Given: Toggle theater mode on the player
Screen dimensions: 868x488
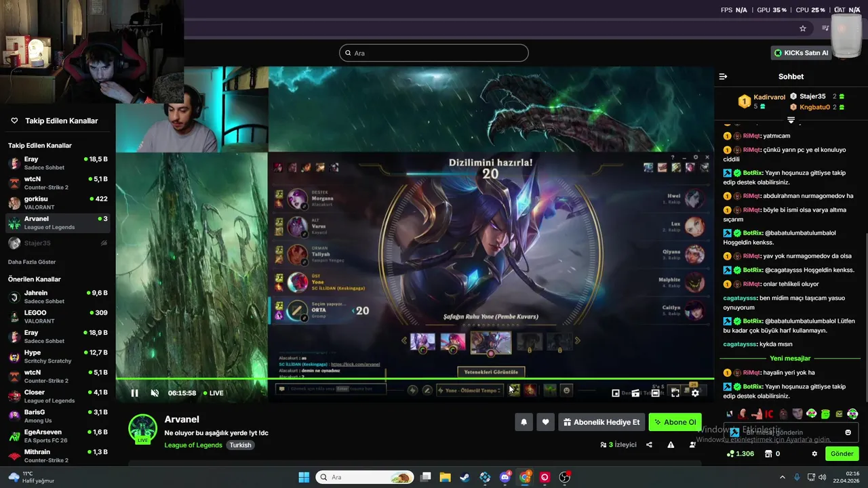Looking at the screenshot, I should [655, 393].
